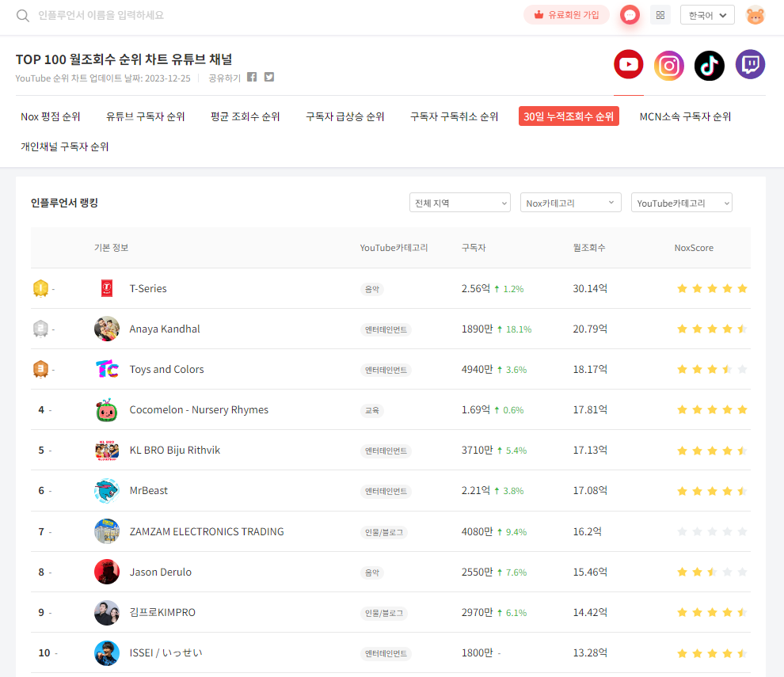Viewport: 784px width, 677px height.
Task: Open the Jason Derulo channel link
Action: pos(161,572)
